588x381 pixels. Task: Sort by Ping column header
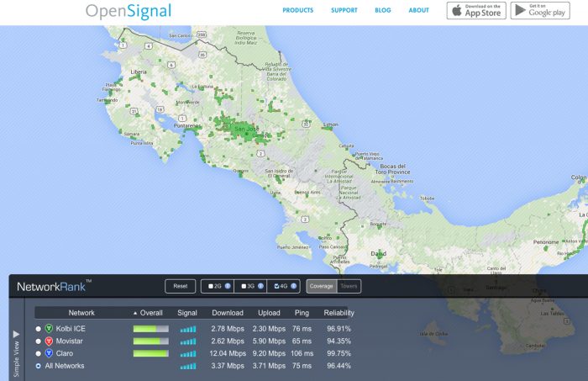tap(302, 313)
